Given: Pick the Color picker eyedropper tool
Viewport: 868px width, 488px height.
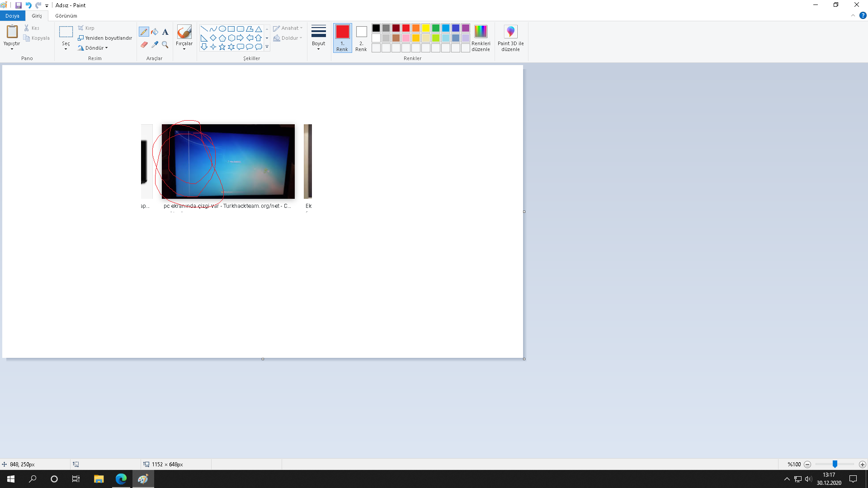Looking at the screenshot, I should (155, 45).
